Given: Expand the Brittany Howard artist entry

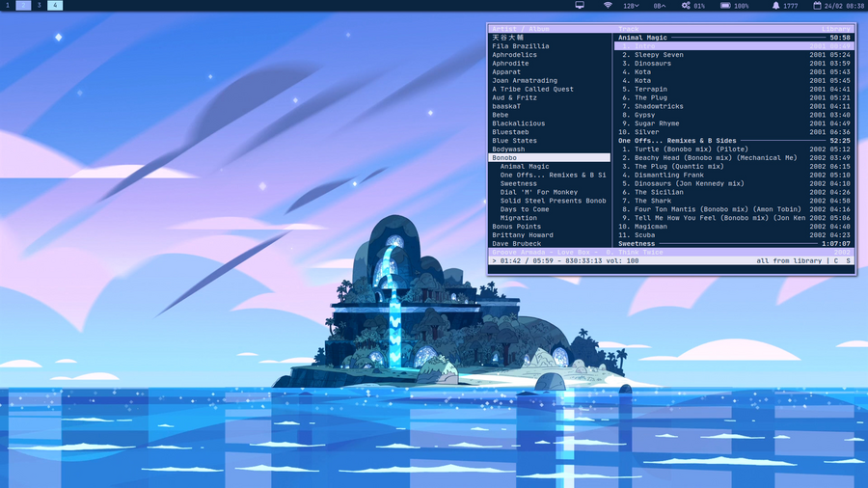Looking at the screenshot, I should (522, 235).
